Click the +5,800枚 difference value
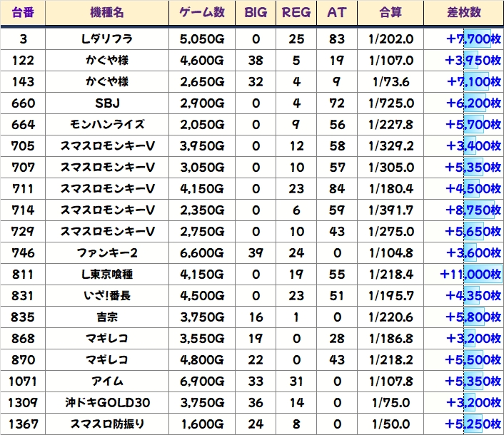 tap(473, 317)
